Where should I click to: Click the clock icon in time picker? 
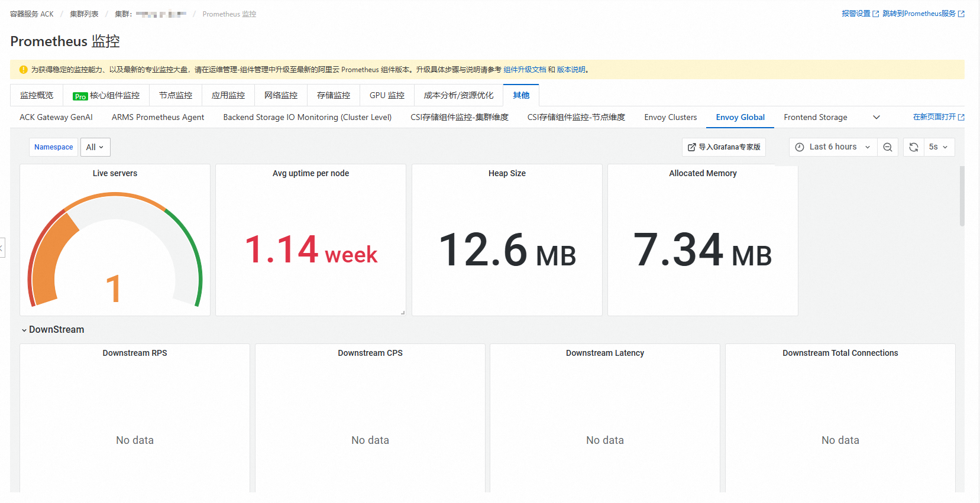pyautogui.click(x=800, y=147)
